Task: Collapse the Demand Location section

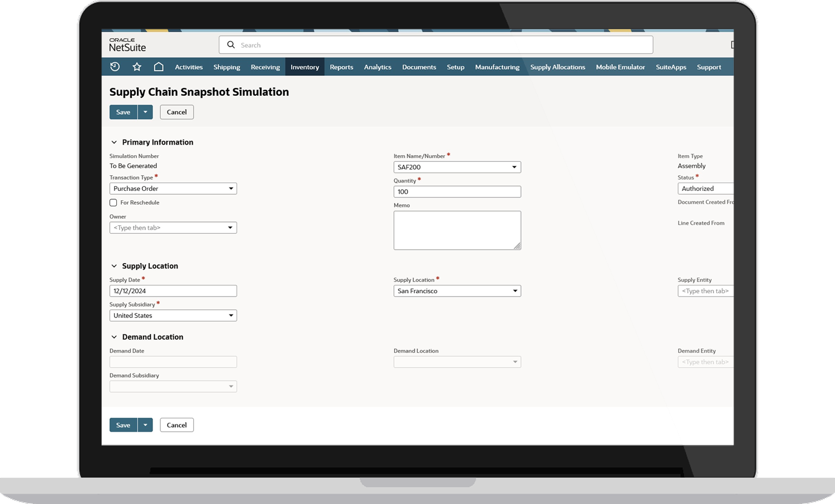Action: (x=114, y=337)
